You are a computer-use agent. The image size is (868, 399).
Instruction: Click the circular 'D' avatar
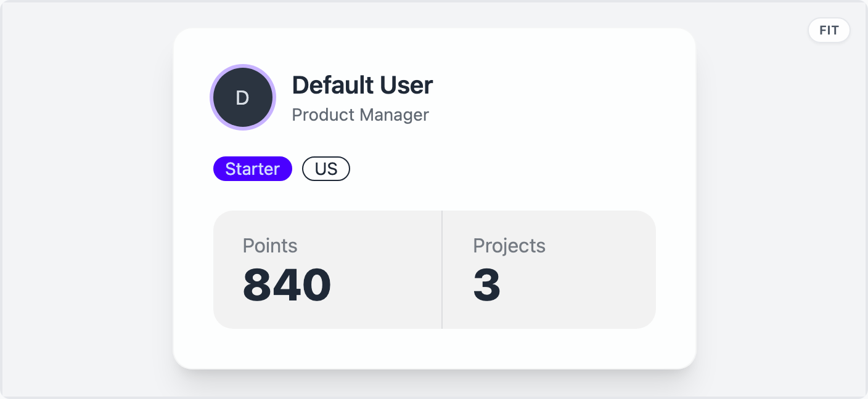(x=243, y=98)
